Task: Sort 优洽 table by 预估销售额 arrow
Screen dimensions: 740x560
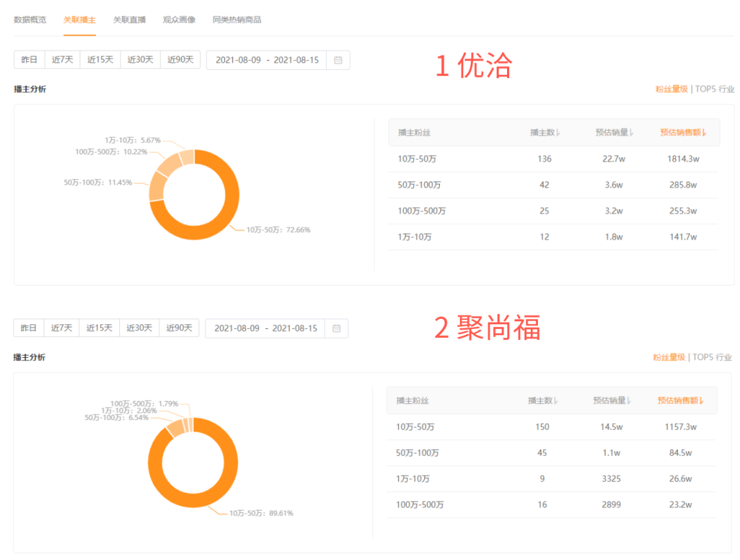Action: coord(704,133)
